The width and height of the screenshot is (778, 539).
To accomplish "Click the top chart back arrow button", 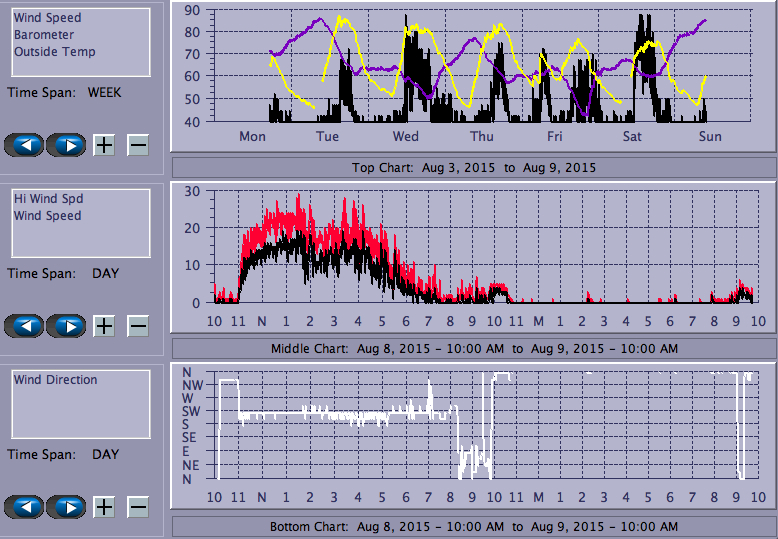I will tap(25, 145).
